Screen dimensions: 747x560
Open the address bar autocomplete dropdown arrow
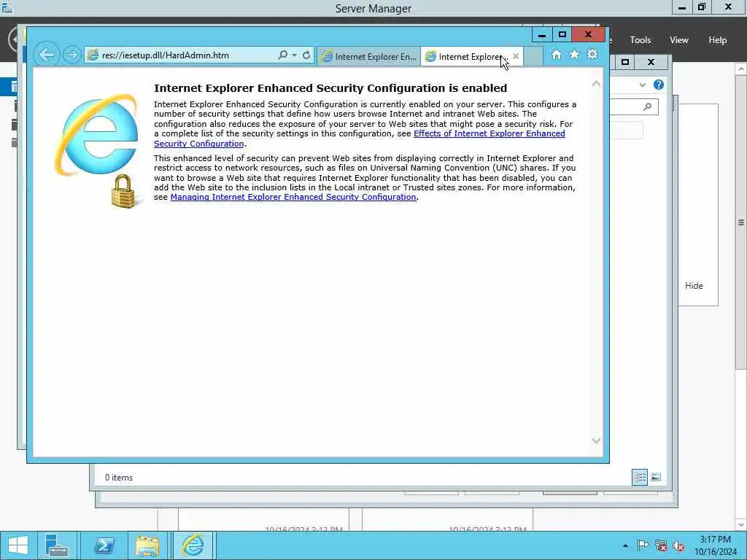point(295,55)
